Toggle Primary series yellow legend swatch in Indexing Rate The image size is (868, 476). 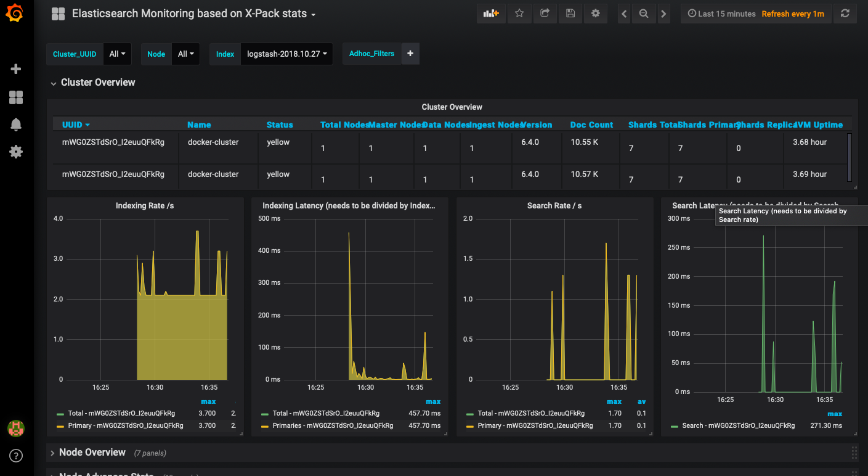coord(60,425)
